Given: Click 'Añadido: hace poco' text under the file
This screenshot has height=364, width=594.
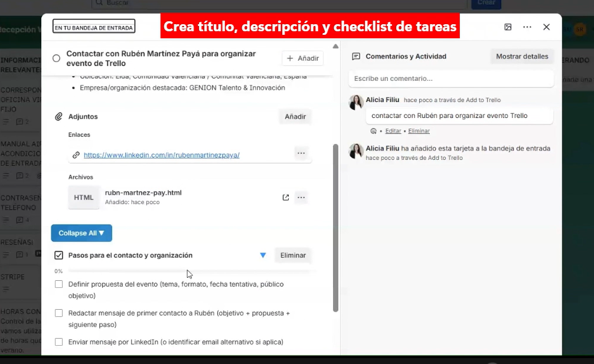Looking at the screenshot, I should 132,202.
